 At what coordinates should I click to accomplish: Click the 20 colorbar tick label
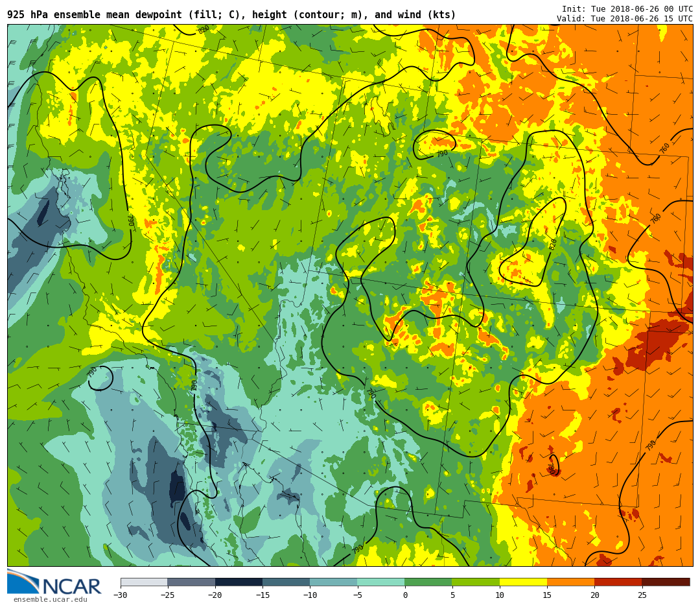point(594,595)
